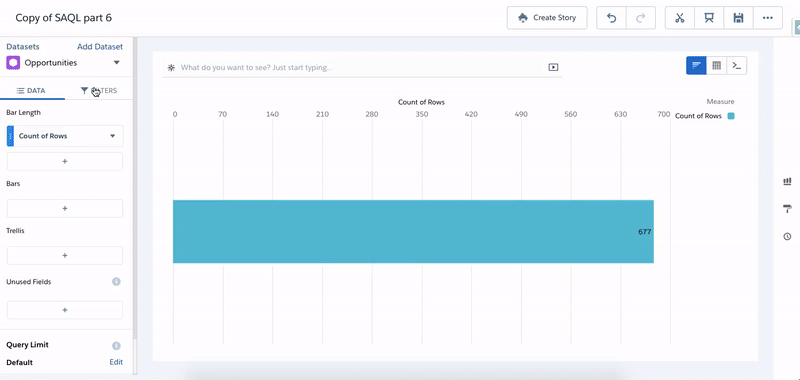Open the clock history icon
The height and width of the screenshot is (380, 800).
(787, 236)
